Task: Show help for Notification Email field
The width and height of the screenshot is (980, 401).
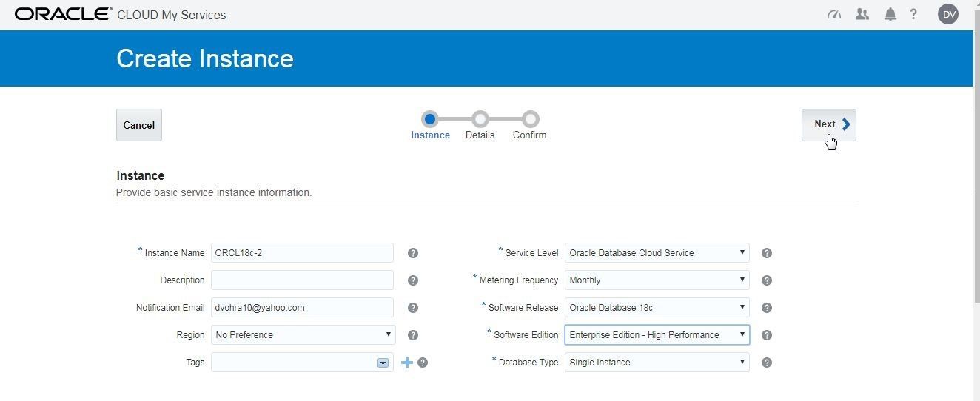Action: tap(413, 308)
